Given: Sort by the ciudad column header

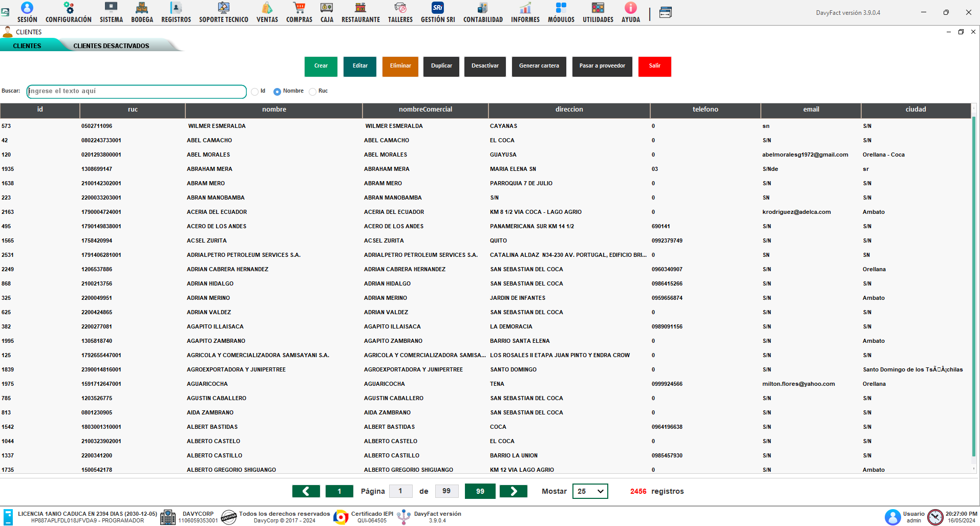Looking at the screenshot, I should tap(916, 109).
